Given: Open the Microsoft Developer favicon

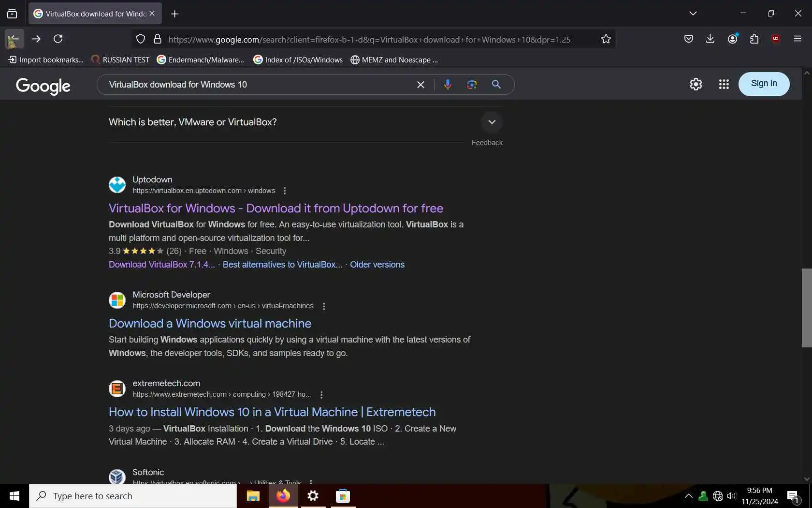Looking at the screenshot, I should (117, 300).
